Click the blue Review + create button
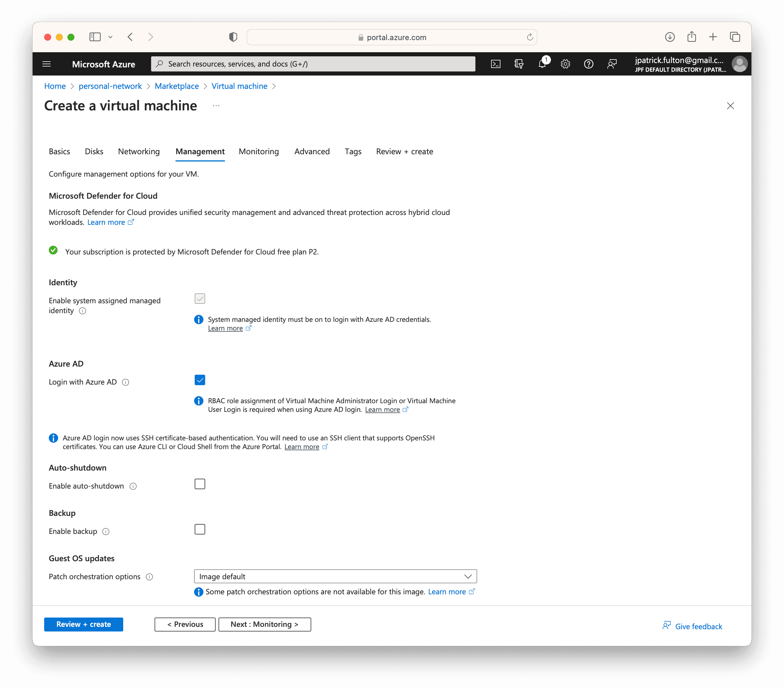The width and height of the screenshot is (784, 689). coord(84,624)
